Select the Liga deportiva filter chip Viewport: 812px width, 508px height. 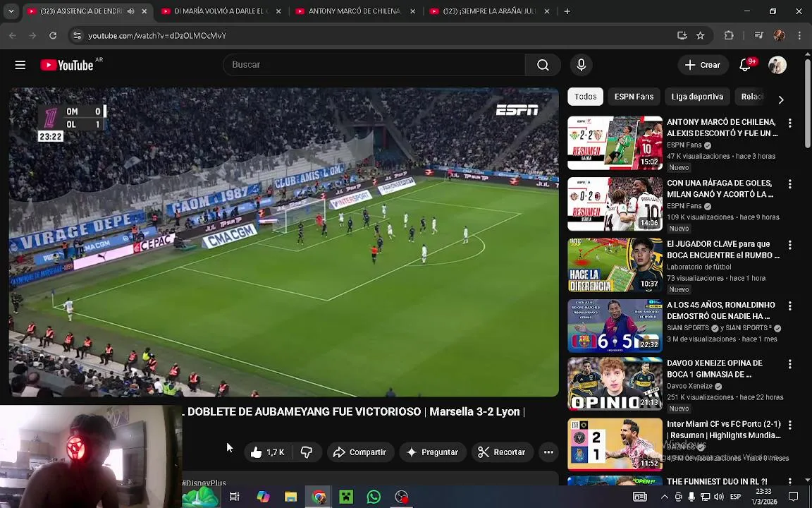pyautogui.click(x=697, y=97)
